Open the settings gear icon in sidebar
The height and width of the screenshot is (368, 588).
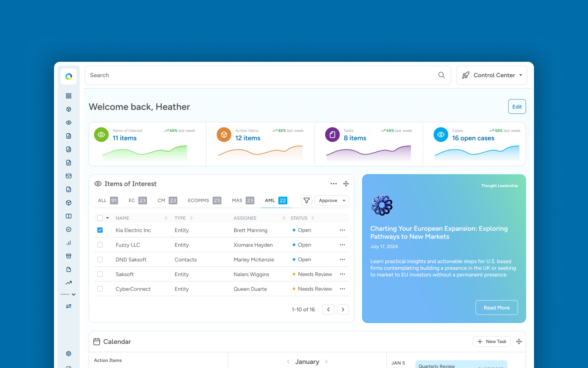[x=69, y=354]
